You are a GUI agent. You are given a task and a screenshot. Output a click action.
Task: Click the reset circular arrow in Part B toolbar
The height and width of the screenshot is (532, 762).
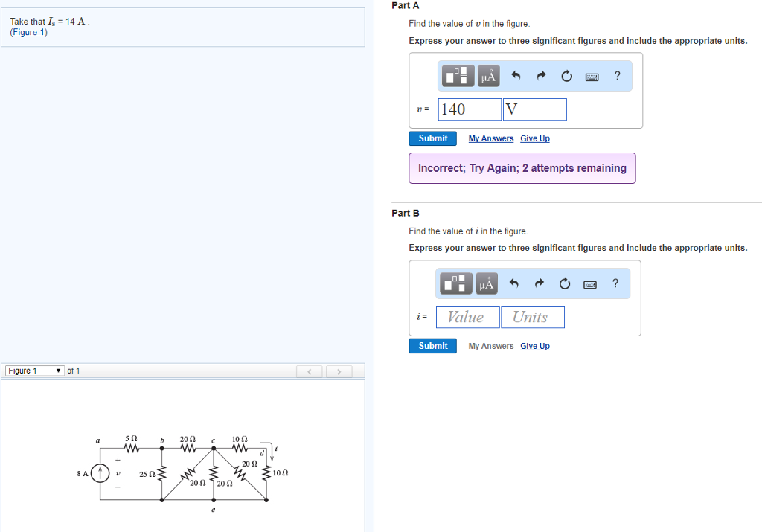[564, 283]
